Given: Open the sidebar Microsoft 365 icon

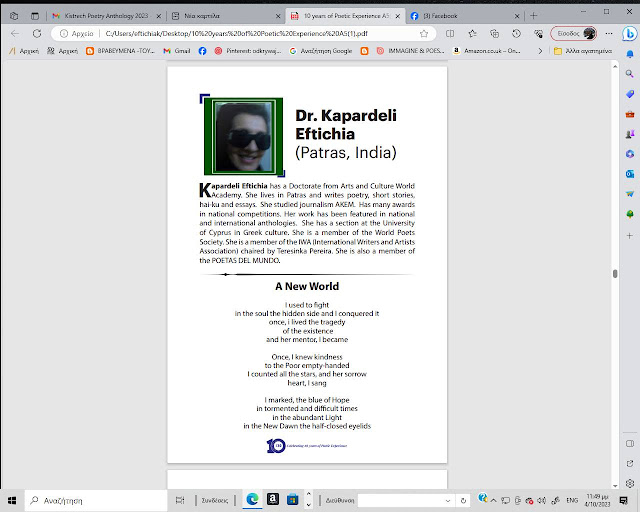Looking at the screenshot, I should click(x=630, y=154).
